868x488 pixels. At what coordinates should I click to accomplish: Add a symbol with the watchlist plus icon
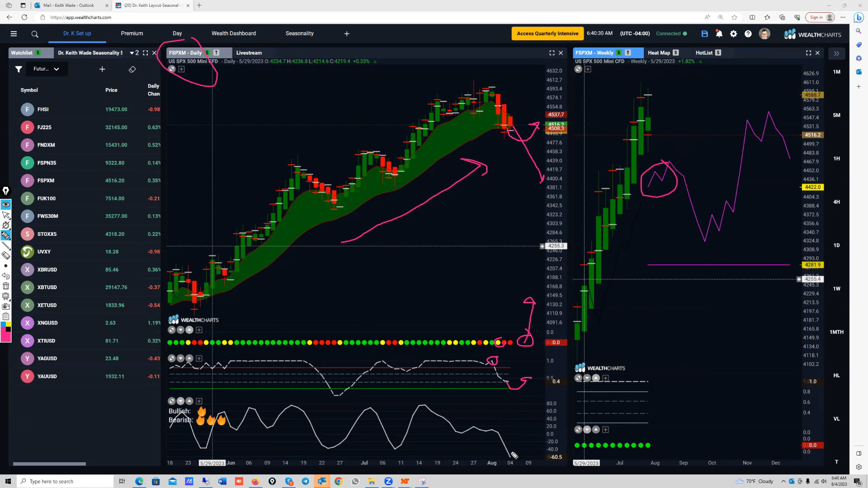click(x=102, y=69)
